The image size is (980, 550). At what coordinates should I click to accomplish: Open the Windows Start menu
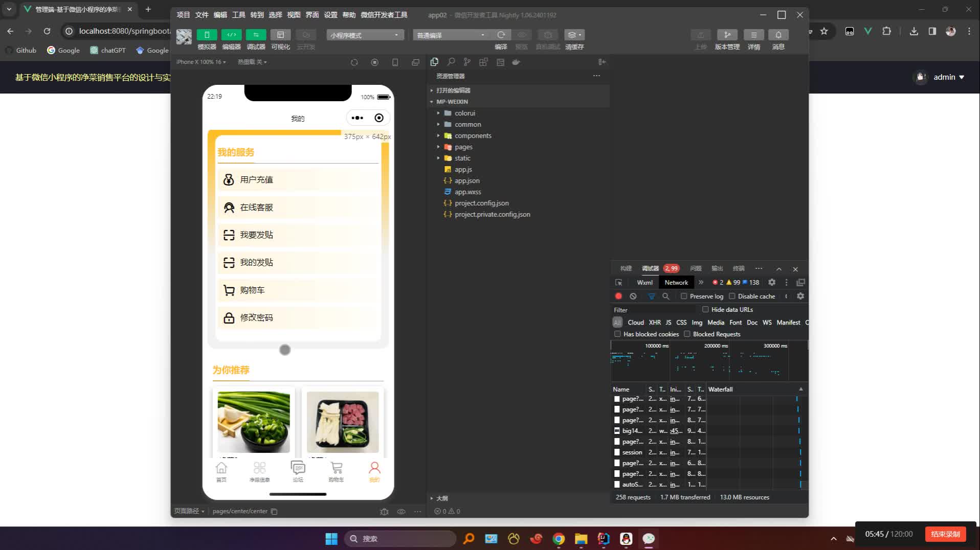click(x=331, y=539)
